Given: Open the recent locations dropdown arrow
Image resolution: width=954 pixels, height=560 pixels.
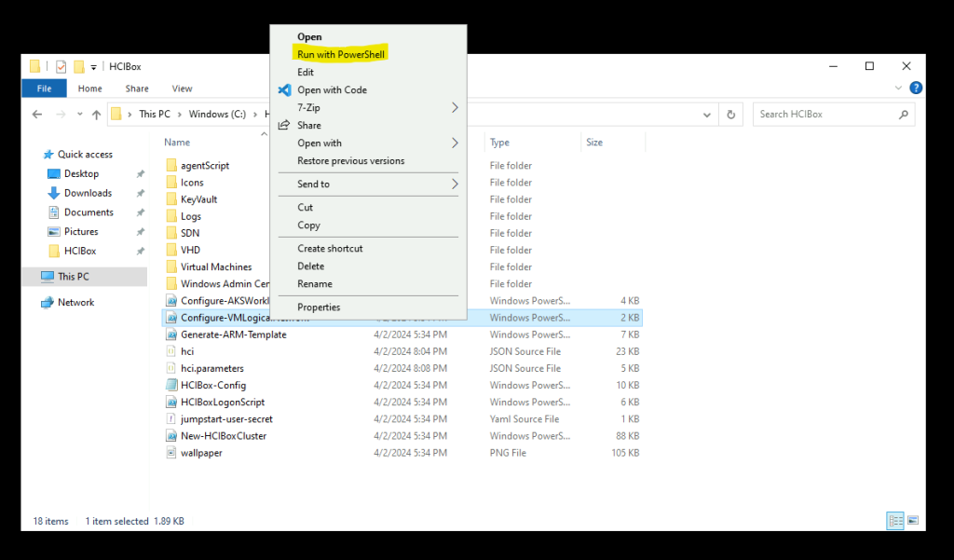Looking at the screenshot, I should [80, 115].
